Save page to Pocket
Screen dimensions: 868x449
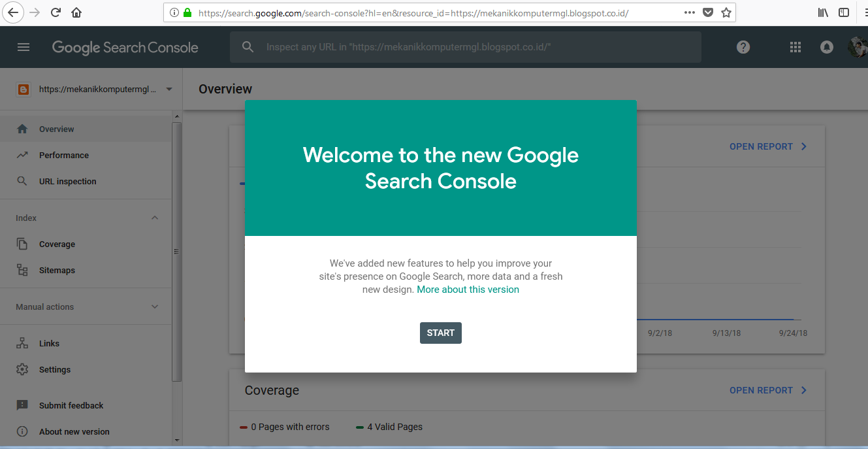(708, 12)
